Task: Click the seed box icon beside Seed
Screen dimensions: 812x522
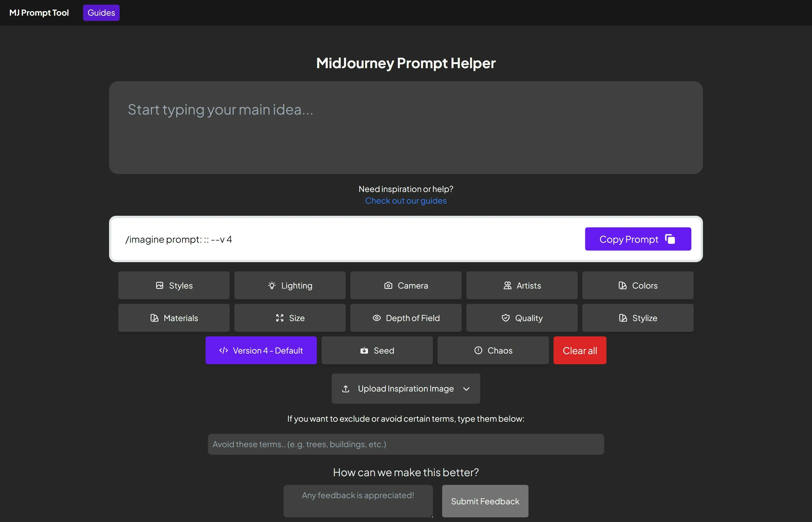Action: coord(364,351)
